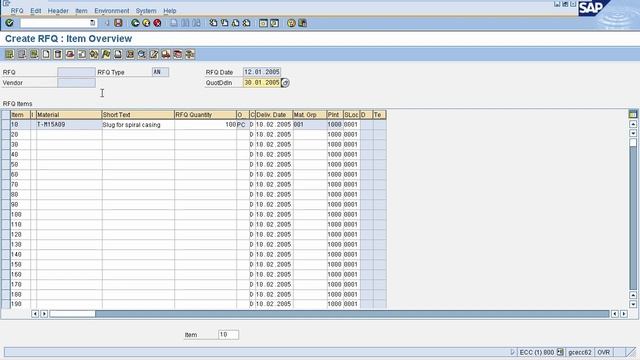
Task: Click the RFQ number input field
Action: [76, 72]
